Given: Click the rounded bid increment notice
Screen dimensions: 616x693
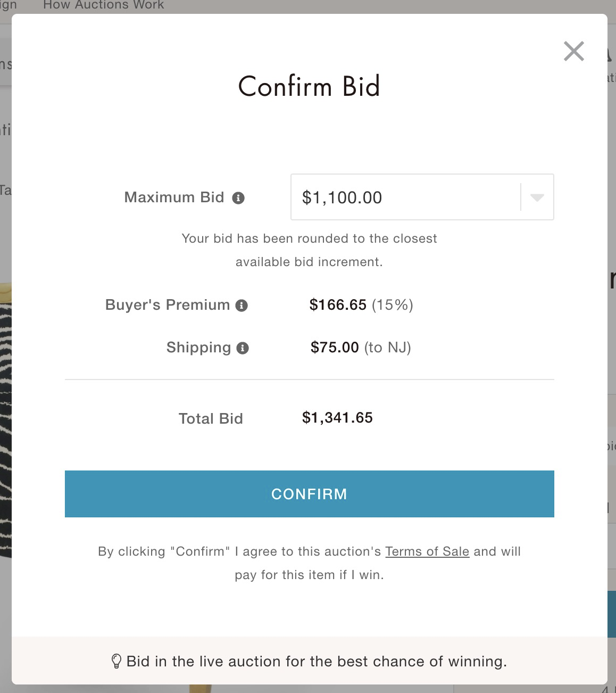Looking at the screenshot, I should click(x=309, y=250).
